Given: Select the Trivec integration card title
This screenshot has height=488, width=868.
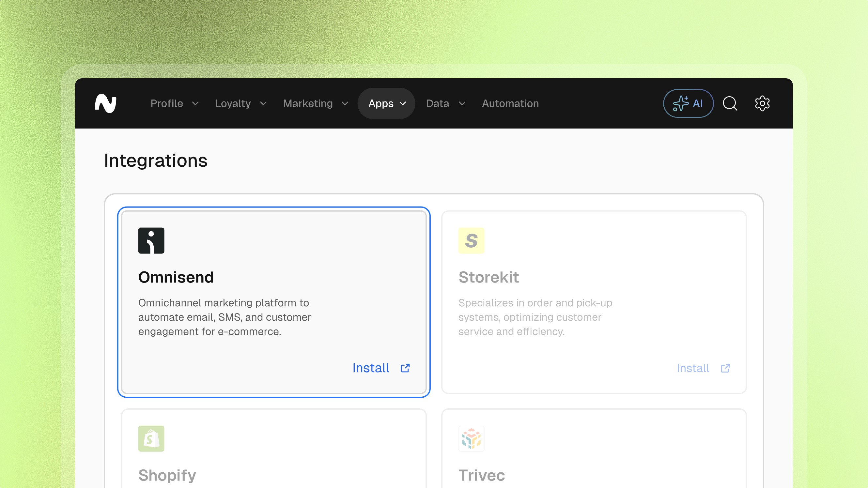Looking at the screenshot, I should point(482,475).
